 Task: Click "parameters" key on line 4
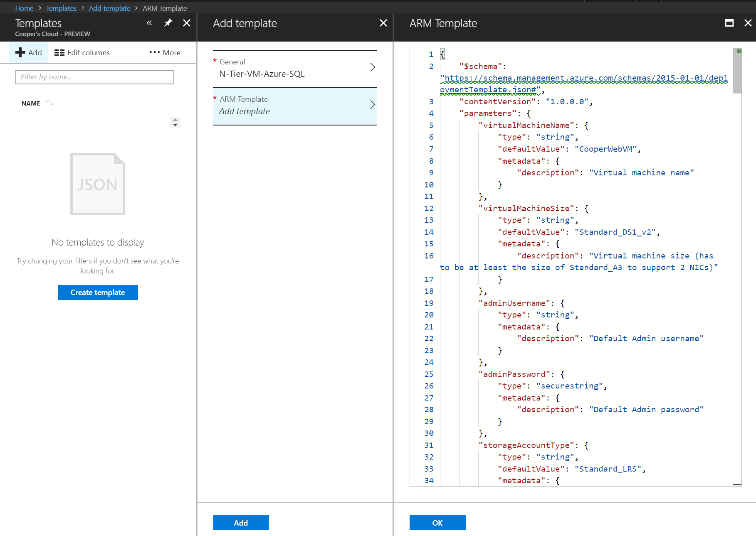[488, 113]
